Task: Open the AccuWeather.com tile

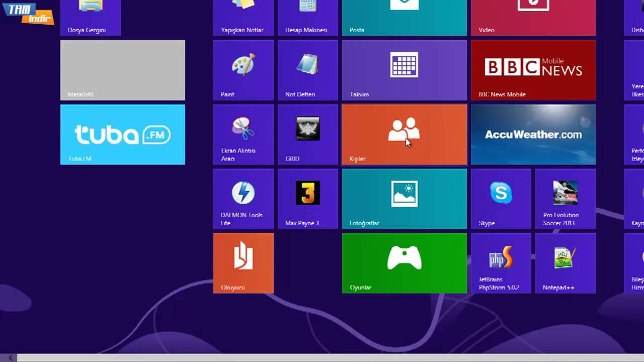Action: coord(533,134)
